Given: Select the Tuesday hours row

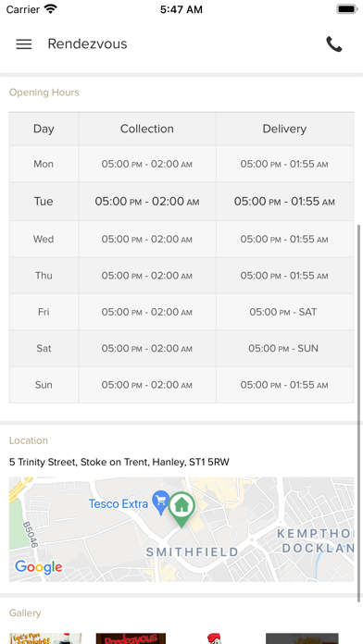Looking at the screenshot, I should pos(181,202).
